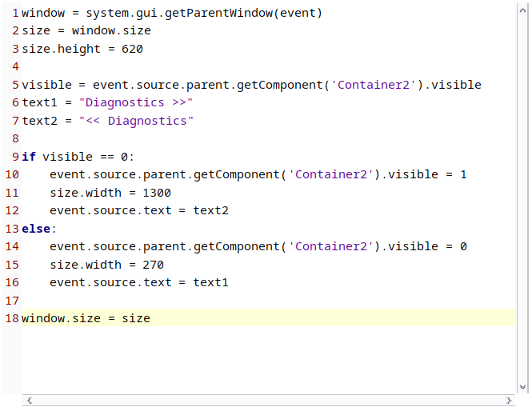532x407 pixels.
Task: Click line number 13 in the gutter
Action: pos(12,229)
